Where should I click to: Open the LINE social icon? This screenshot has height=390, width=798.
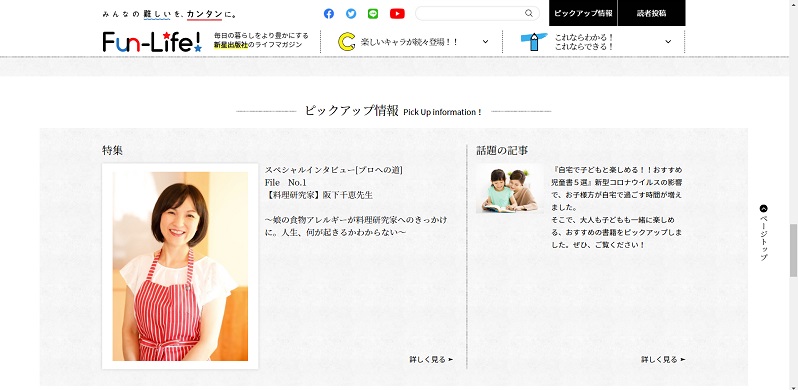(x=373, y=14)
